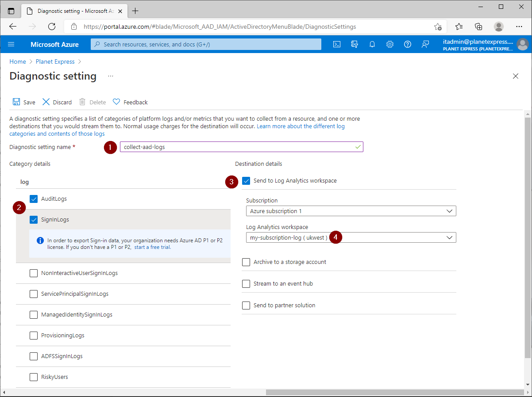Click the header feedback icon
Screen dimensions: 532x397
pyautogui.click(x=425, y=44)
